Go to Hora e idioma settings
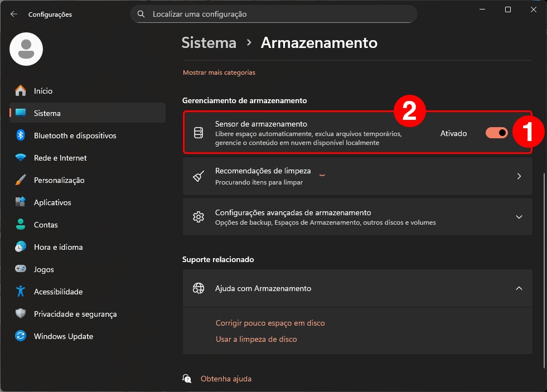This screenshot has width=547, height=392. tap(58, 247)
